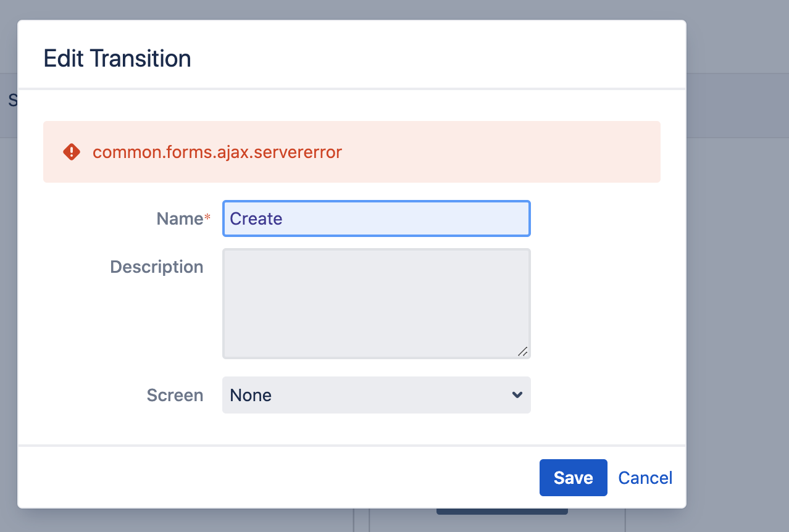Click blank footer area left of Save
789x532 pixels.
point(278,478)
